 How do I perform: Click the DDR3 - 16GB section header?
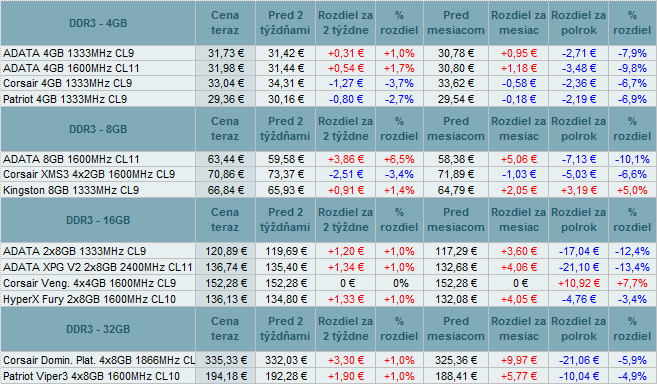(x=98, y=220)
